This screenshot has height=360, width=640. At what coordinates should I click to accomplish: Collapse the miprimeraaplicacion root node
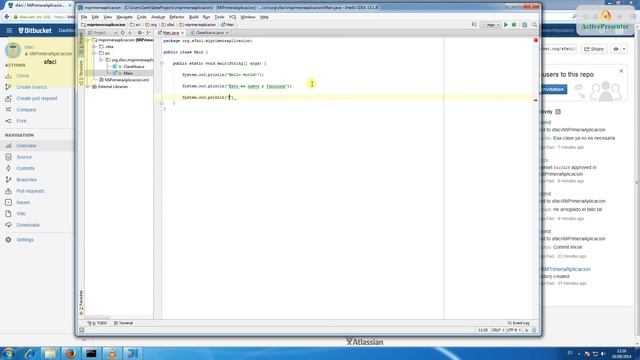click(88, 40)
